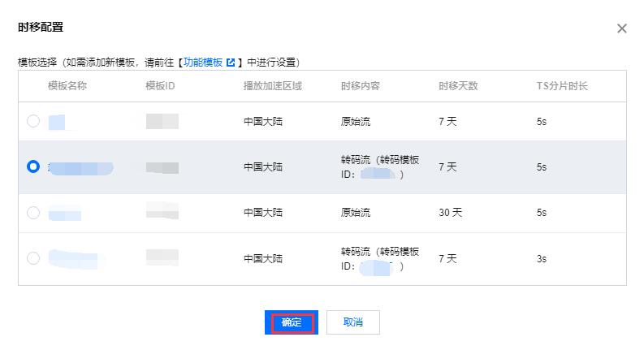The width and height of the screenshot is (644, 350).
Task: Select the already chosen second row radio button
Action: [33, 166]
